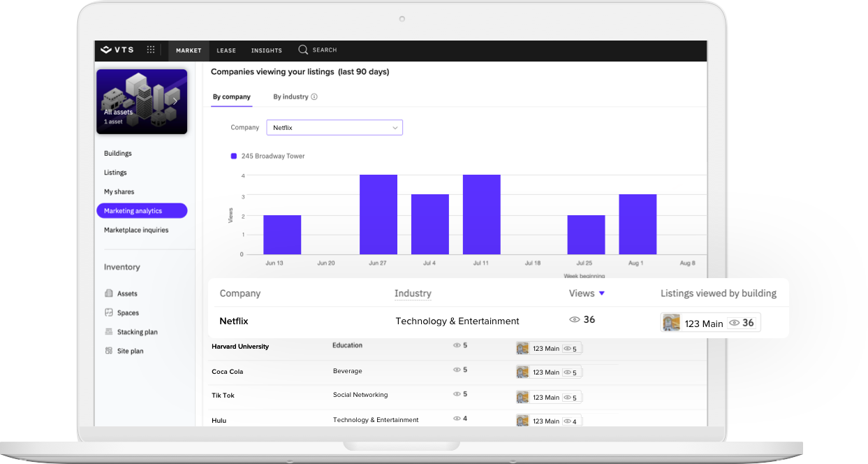Click the info icon beside By industry
The image size is (868, 464).
point(314,97)
